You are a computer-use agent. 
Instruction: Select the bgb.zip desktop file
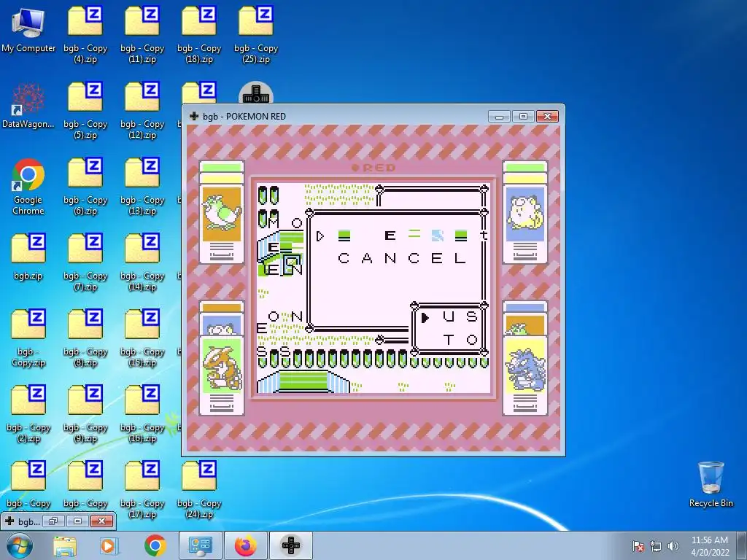point(28,257)
